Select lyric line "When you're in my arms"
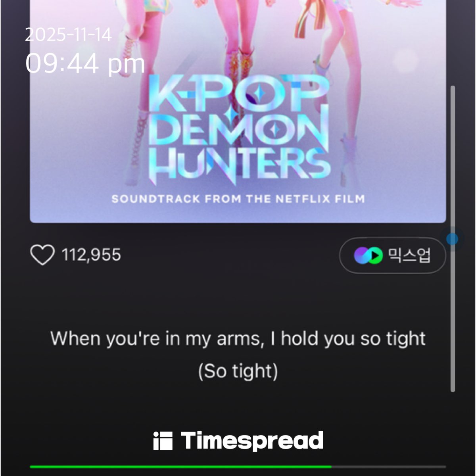476x476 pixels. (x=238, y=339)
